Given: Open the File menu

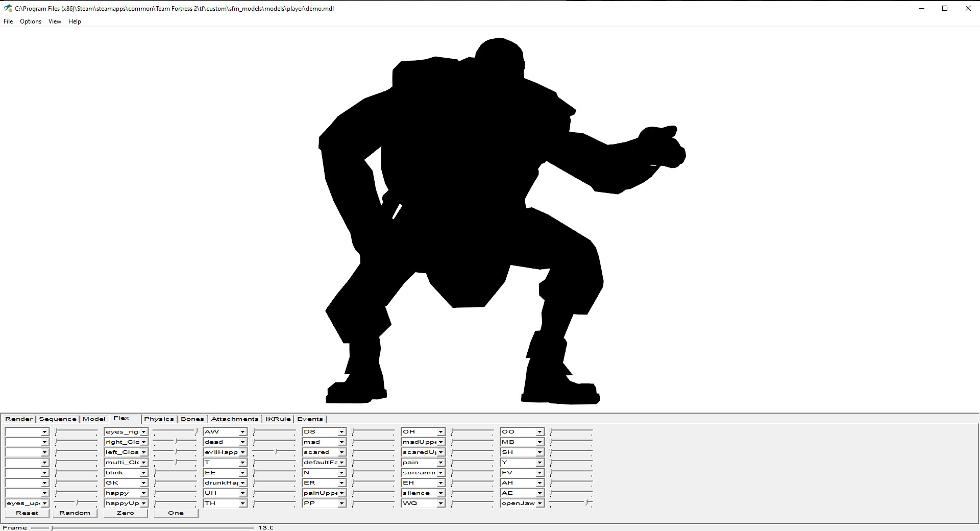Looking at the screenshot, I should point(8,21).
